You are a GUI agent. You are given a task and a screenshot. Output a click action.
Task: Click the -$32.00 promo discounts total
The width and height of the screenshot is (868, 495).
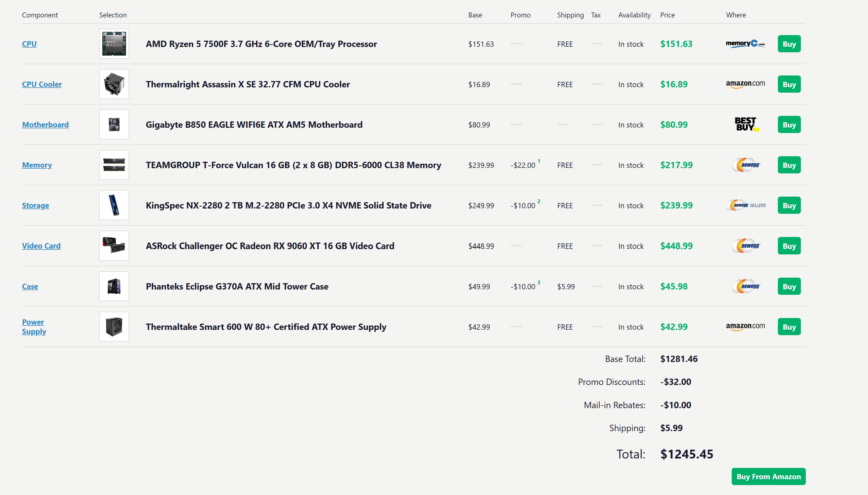coord(676,382)
